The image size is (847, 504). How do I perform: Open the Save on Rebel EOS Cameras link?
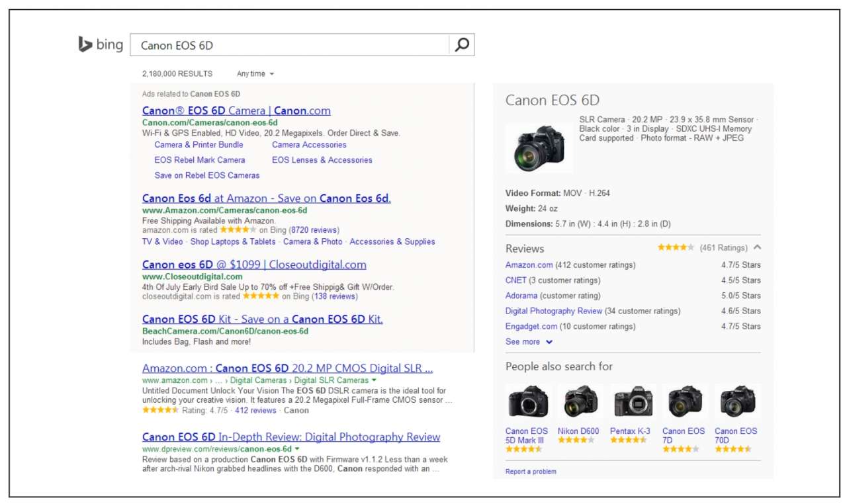[x=207, y=175]
